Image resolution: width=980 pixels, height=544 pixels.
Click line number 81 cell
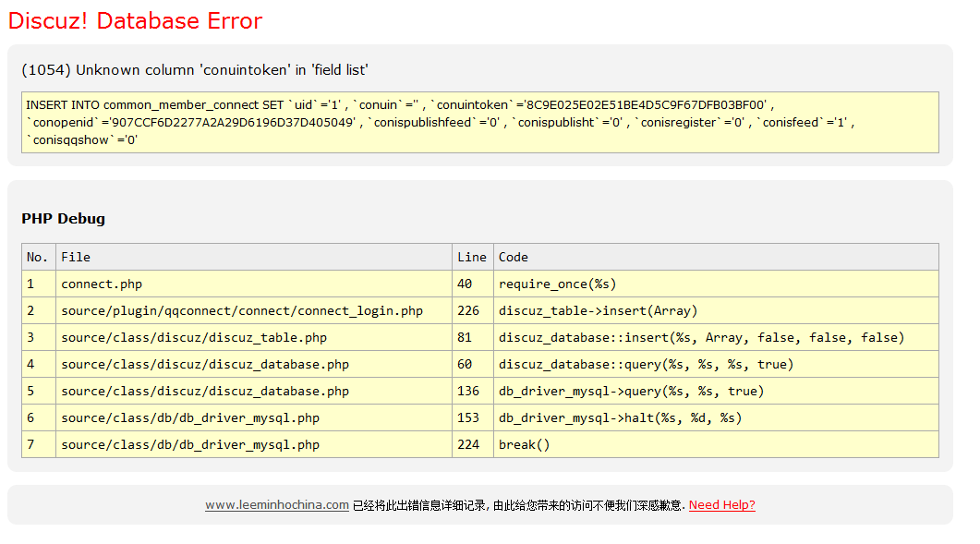point(473,338)
